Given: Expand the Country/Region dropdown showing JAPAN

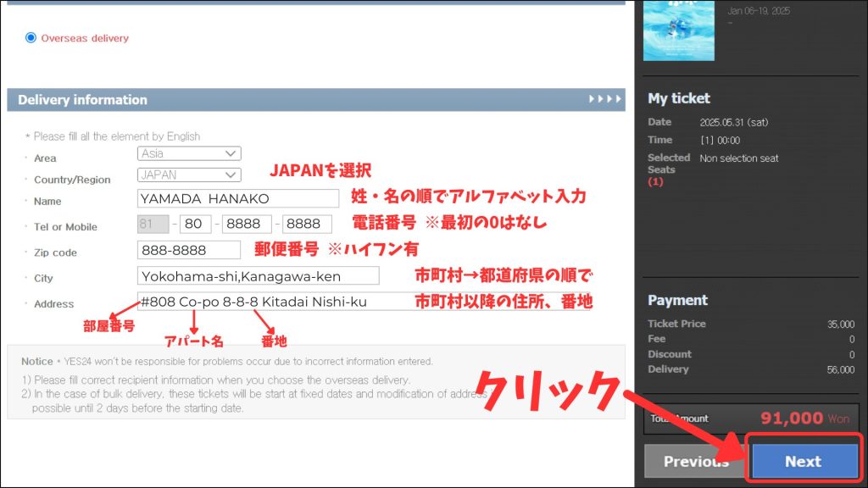Looking at the screenshot, I should click(189, 175).
